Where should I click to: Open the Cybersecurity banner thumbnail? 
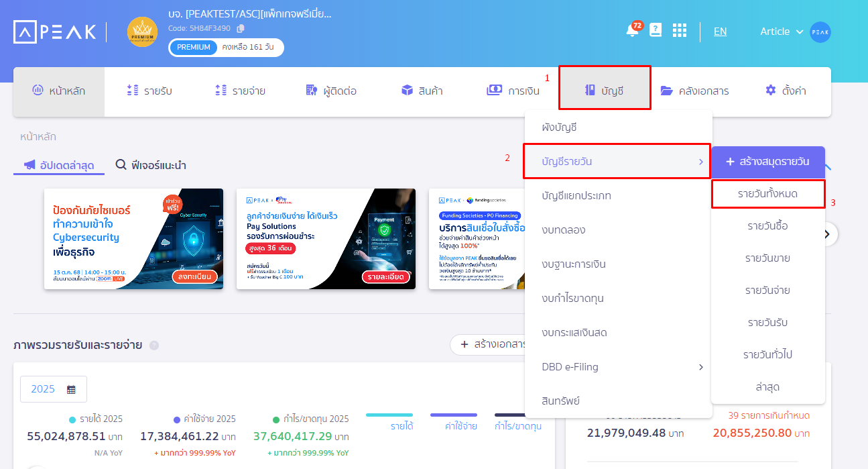tap(133, 239)
